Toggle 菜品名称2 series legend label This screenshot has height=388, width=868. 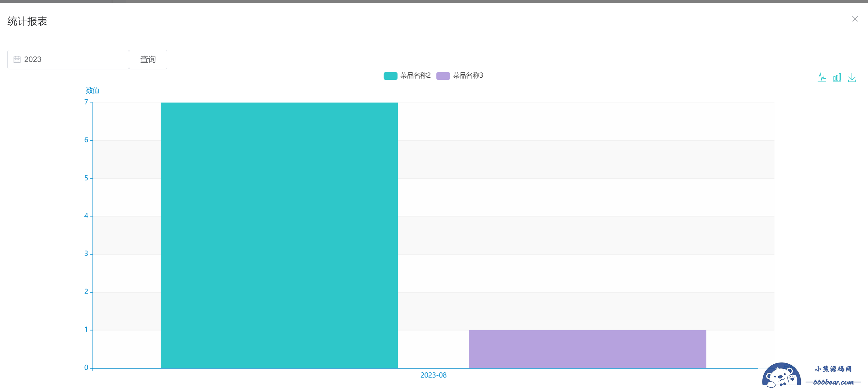pyautogui.click(x=415, y=76)
